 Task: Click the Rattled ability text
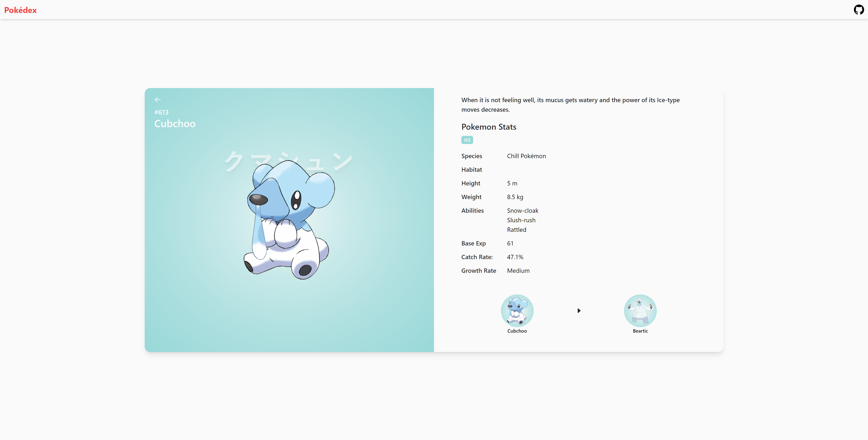point(516,230)
